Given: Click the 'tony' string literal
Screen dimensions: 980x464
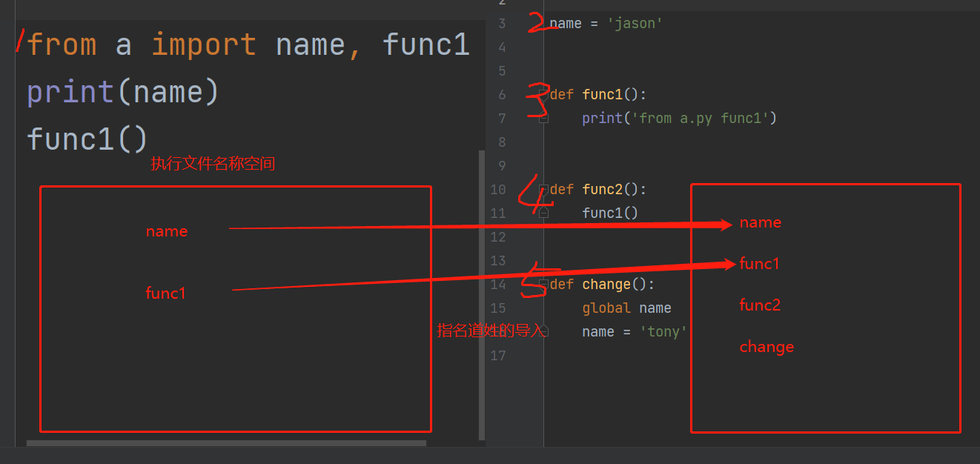Looking at the screenshot, I should pyautogui.click(x=663, y=331).
